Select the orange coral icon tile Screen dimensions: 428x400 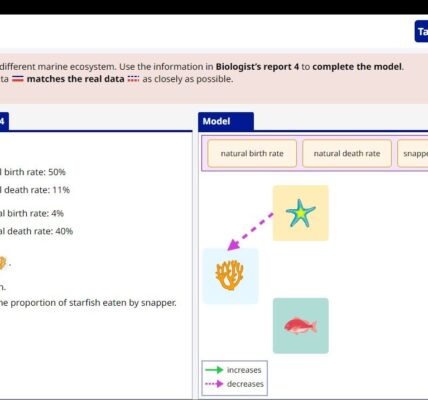[x=230, y=276]
